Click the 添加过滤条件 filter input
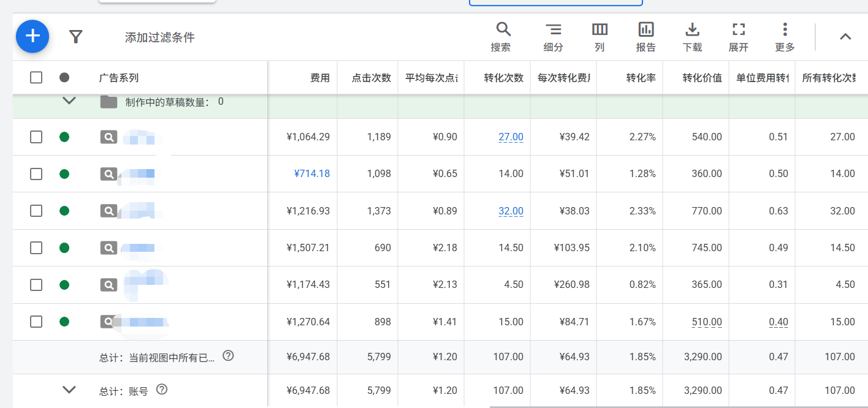The height and width of the screenshot is (408, 868). pyautogui.click(x=159, y=37)
